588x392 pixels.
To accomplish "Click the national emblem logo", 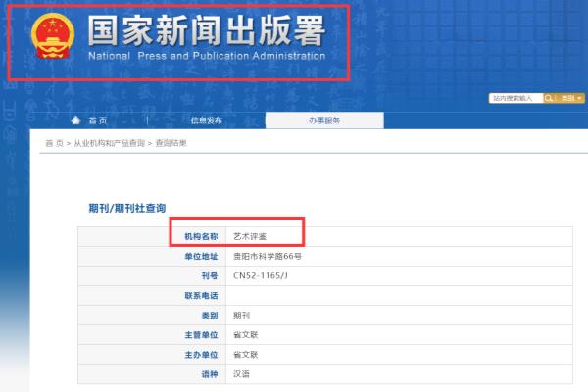I will point(53,36).
